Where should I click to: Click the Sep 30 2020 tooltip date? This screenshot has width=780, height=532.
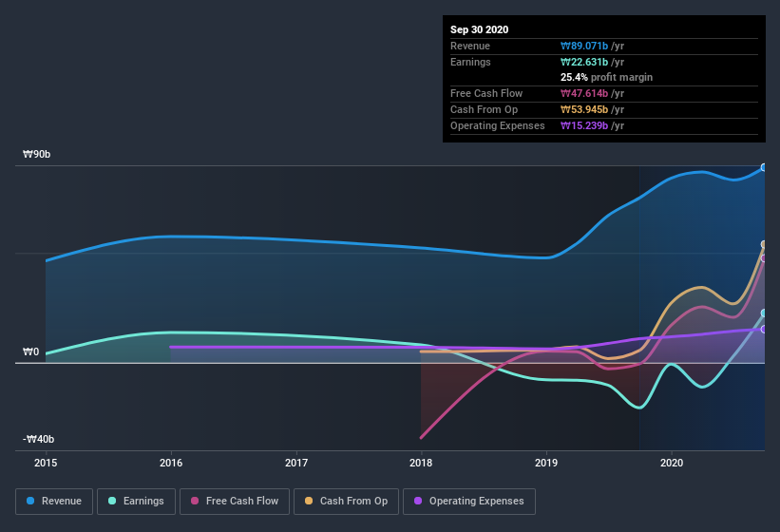click(480, 29)
